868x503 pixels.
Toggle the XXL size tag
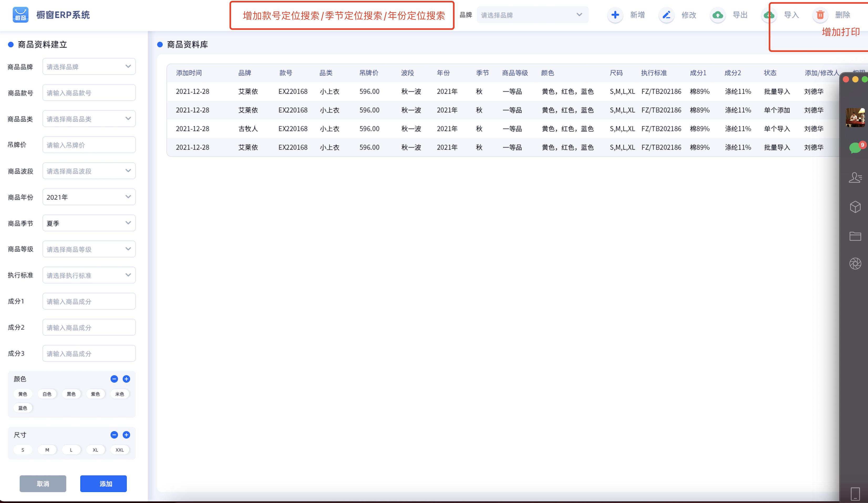click(x=120, y=450)
